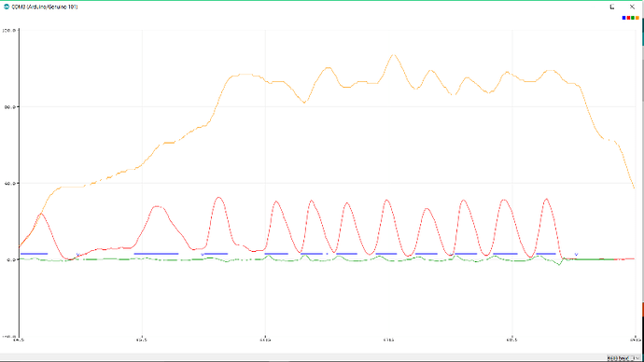Image resolution: width=644 pixels, height=362 pixels.
Task: Click the Arduino icon in title bar
Action: point(7,7)
